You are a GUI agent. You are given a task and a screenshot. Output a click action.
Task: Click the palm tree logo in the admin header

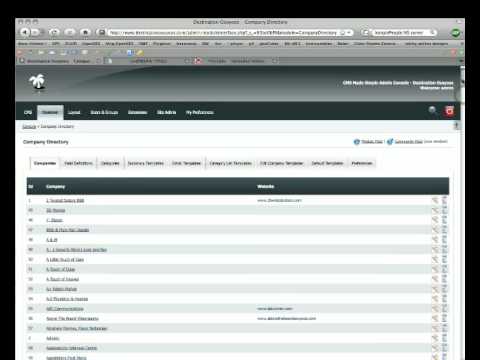tap(37, 82)
